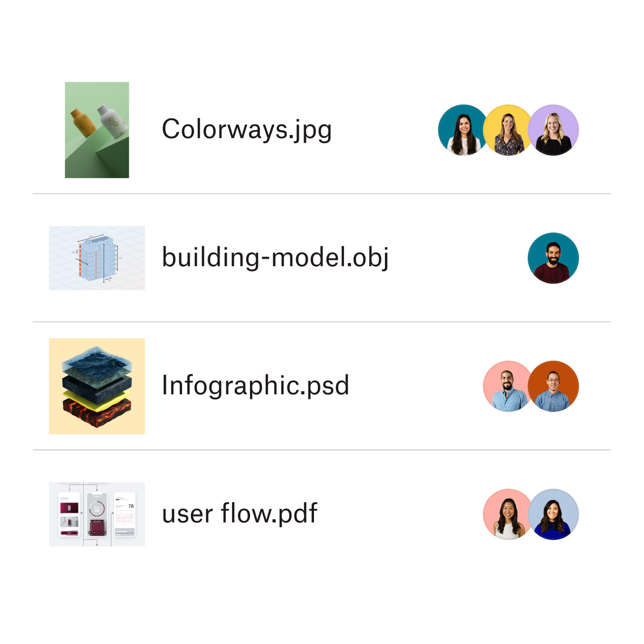
Task: Select purple-background avatar on Colorways.jpg row
Action: [x=554, y=130]
